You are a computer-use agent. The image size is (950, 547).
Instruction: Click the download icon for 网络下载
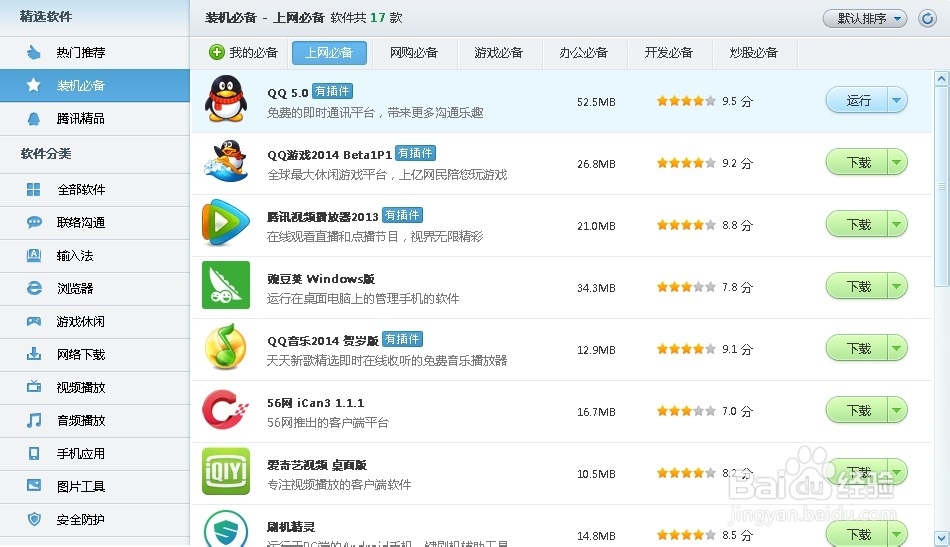coord(34,354)
